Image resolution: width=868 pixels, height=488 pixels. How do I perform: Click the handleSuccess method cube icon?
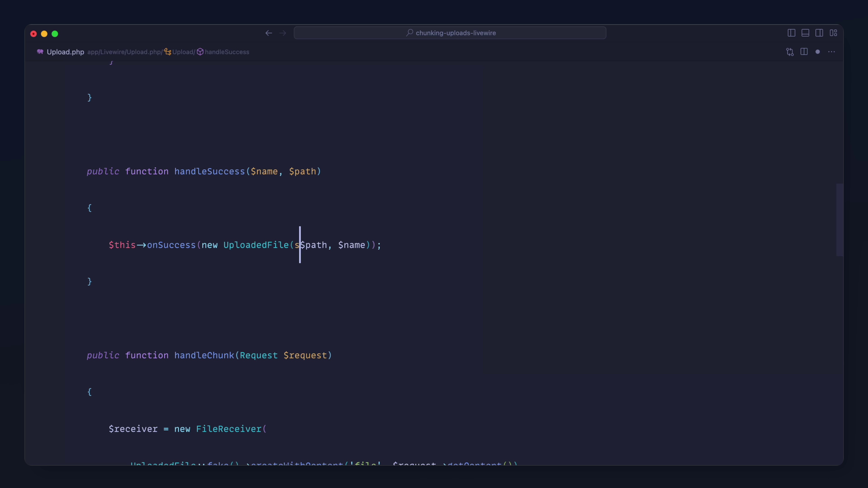pos(200,52)
